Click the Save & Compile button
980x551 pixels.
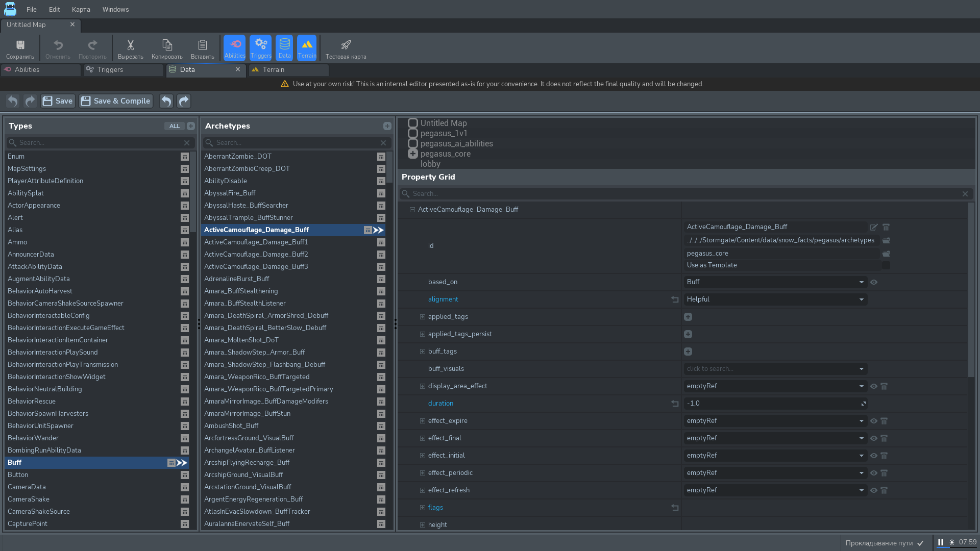116,101
